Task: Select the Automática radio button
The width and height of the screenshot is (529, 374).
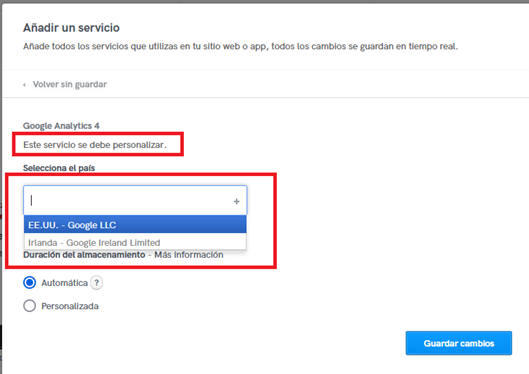Action: click(x=30, y=283)
